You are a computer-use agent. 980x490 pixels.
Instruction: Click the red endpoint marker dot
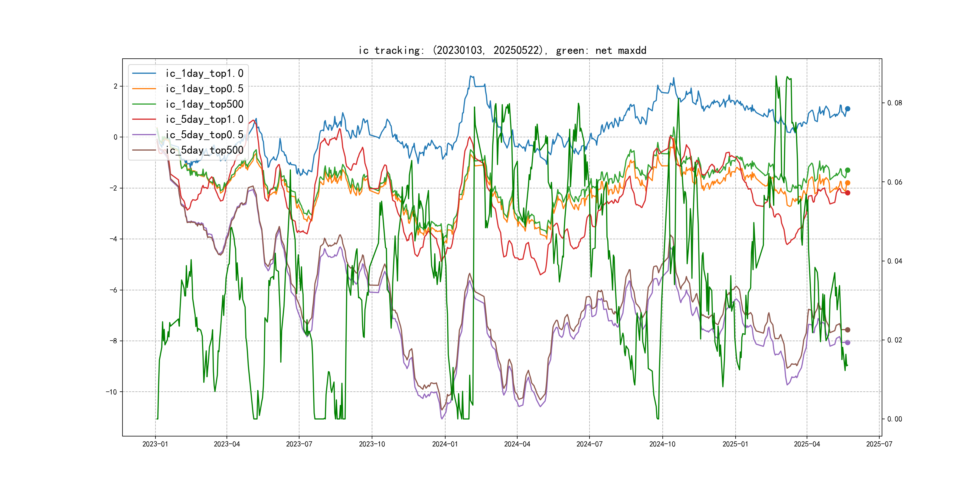848,193
